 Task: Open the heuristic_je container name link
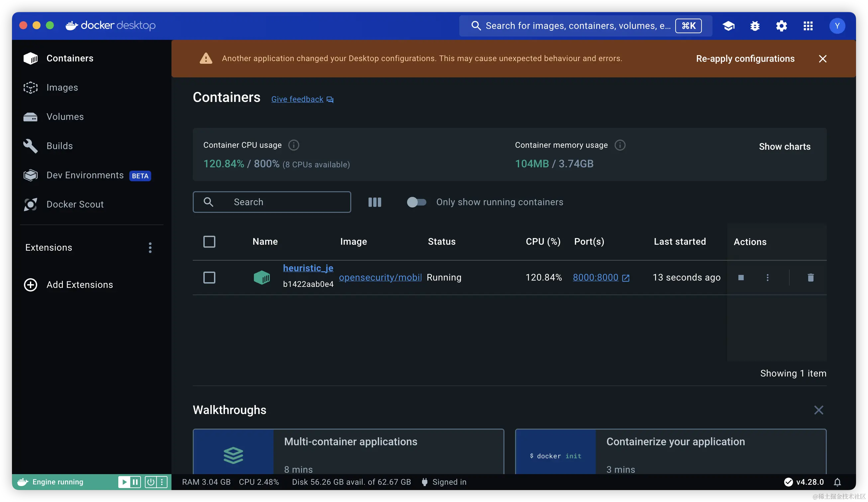308,268
